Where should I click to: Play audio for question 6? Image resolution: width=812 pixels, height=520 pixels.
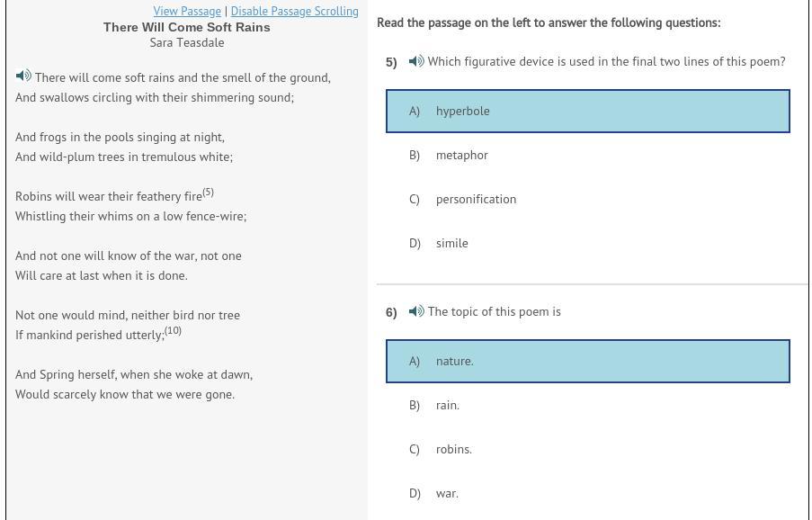point(416,311)
